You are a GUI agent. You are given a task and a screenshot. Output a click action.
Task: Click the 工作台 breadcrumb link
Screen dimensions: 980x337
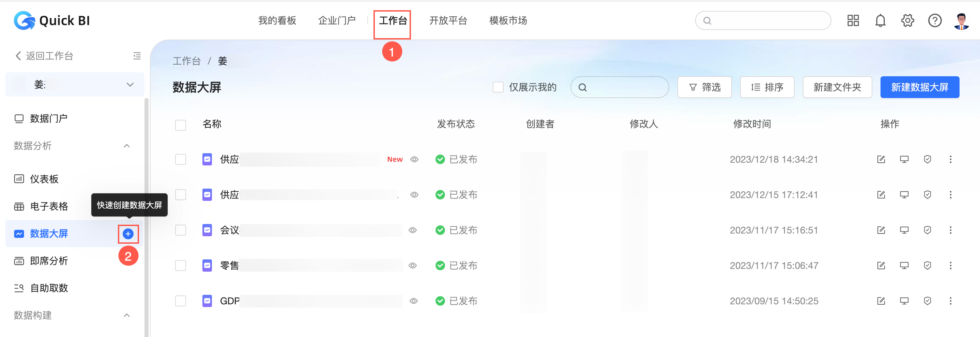point(186,61)
